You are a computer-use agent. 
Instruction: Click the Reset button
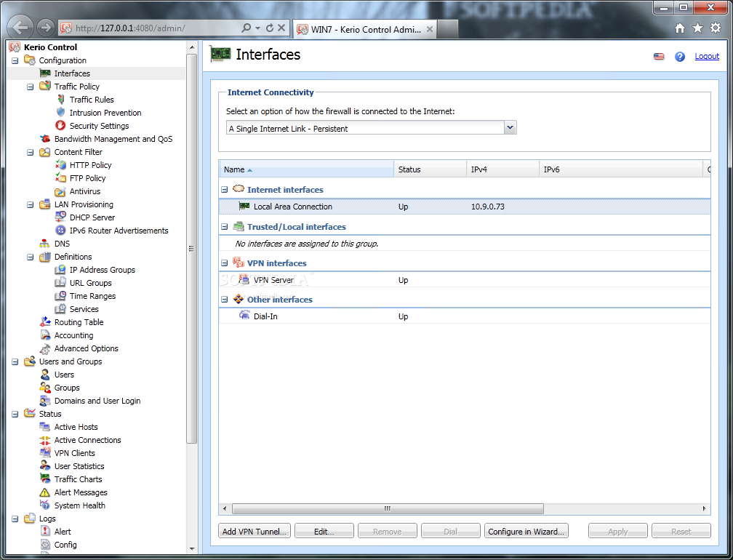click(681, 531)
